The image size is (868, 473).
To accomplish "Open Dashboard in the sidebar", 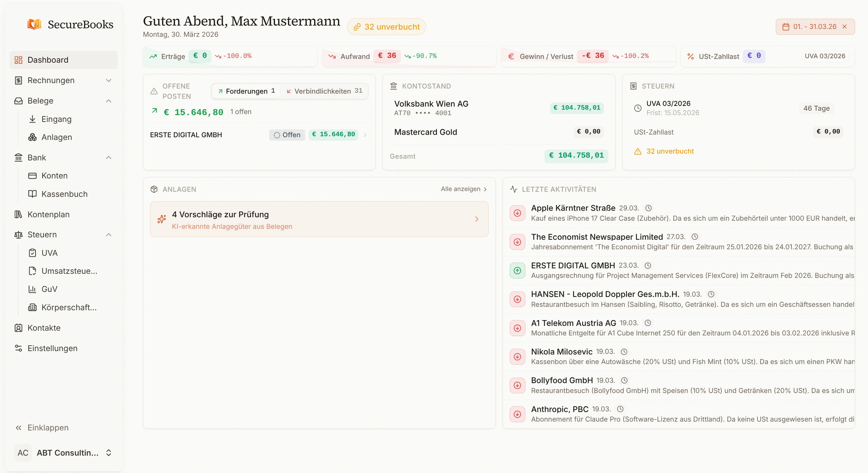I will (x=63, y=60).
